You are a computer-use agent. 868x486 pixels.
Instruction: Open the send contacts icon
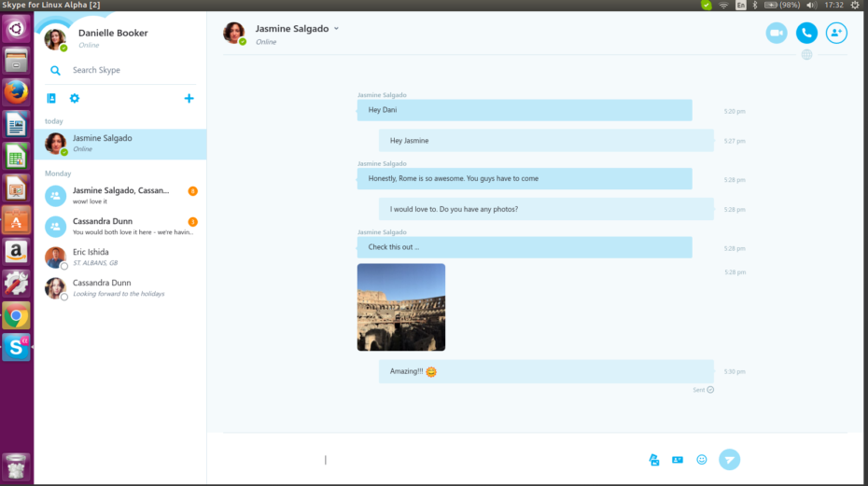click(678, 460)
